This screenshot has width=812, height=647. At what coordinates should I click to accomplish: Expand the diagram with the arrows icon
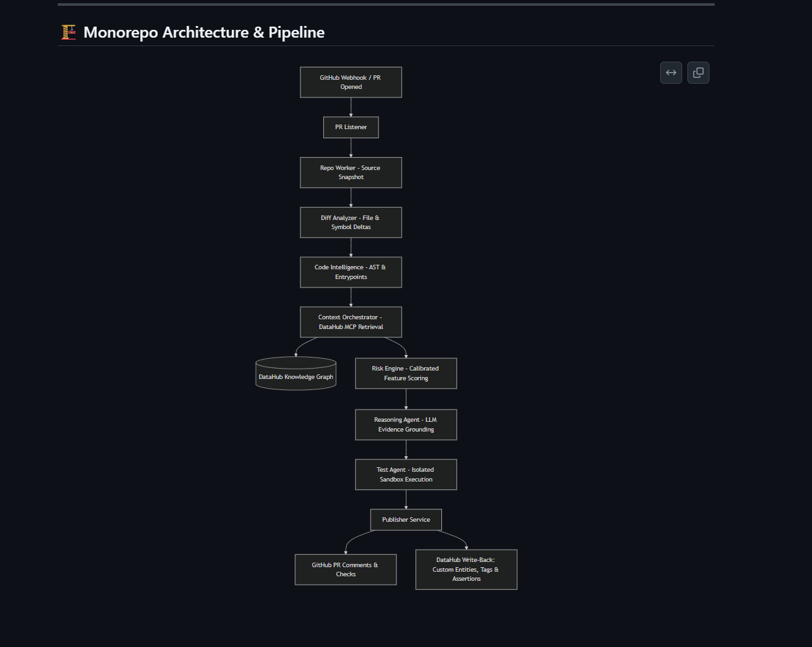671,73
